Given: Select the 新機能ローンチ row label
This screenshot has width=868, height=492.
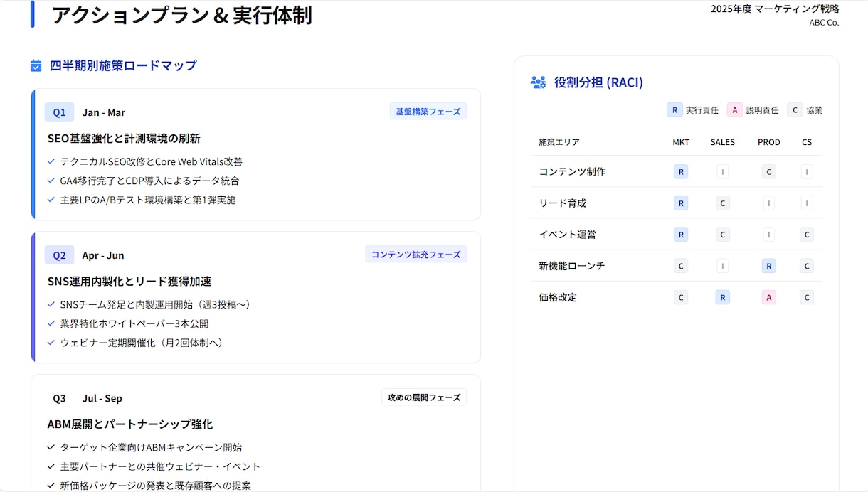Looking at the screenshot, I should 572,266.
